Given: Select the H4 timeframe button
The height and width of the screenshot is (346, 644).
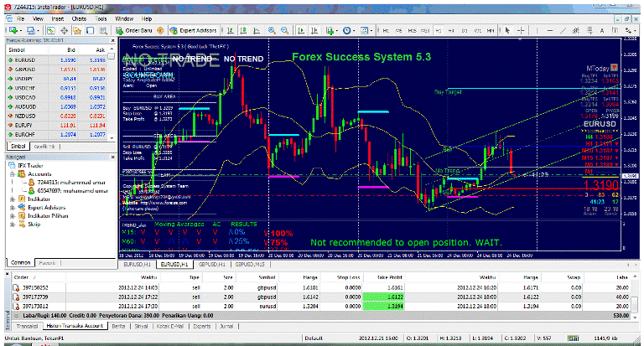Looking at the screenshot, I should [451, 31].
